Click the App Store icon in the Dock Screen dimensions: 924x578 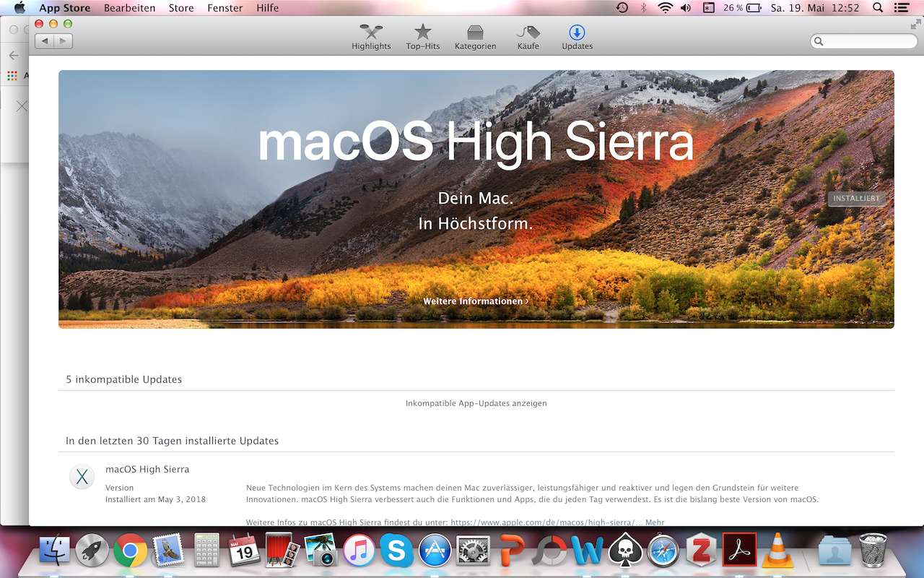(435, 551)
